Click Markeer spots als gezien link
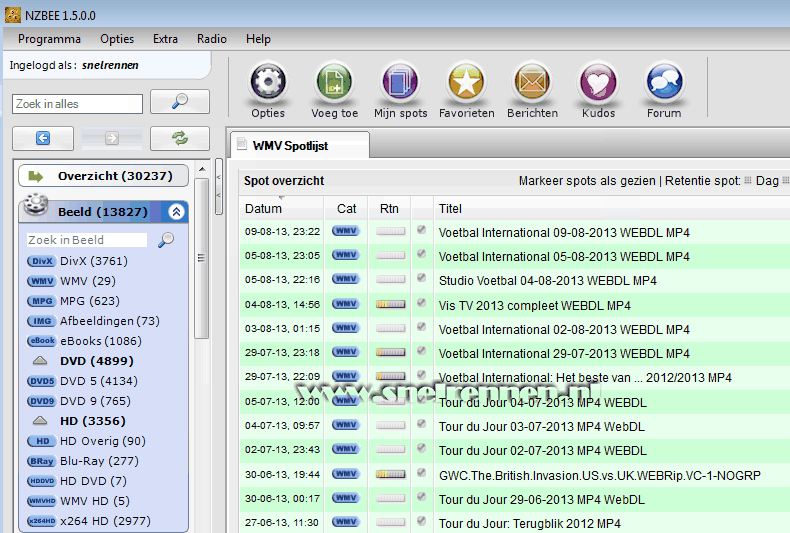 587,181
